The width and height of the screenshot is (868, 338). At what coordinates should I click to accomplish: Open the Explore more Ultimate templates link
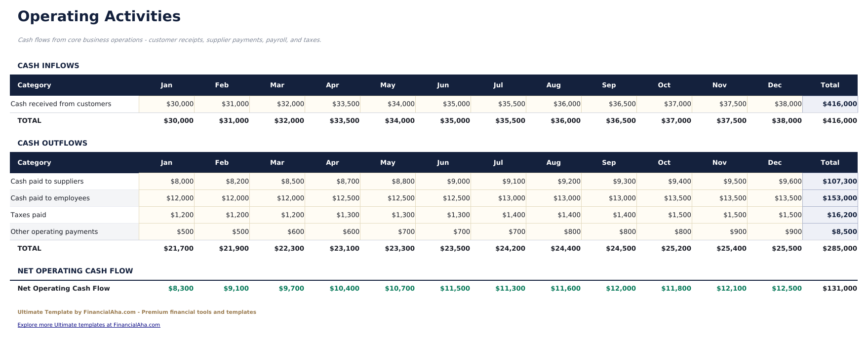click(x=89, y=325)
